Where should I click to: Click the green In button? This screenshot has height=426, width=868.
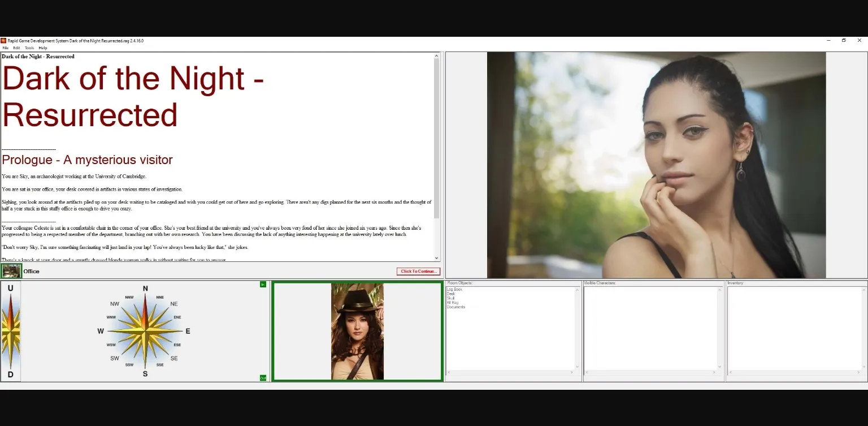[263, 284]
